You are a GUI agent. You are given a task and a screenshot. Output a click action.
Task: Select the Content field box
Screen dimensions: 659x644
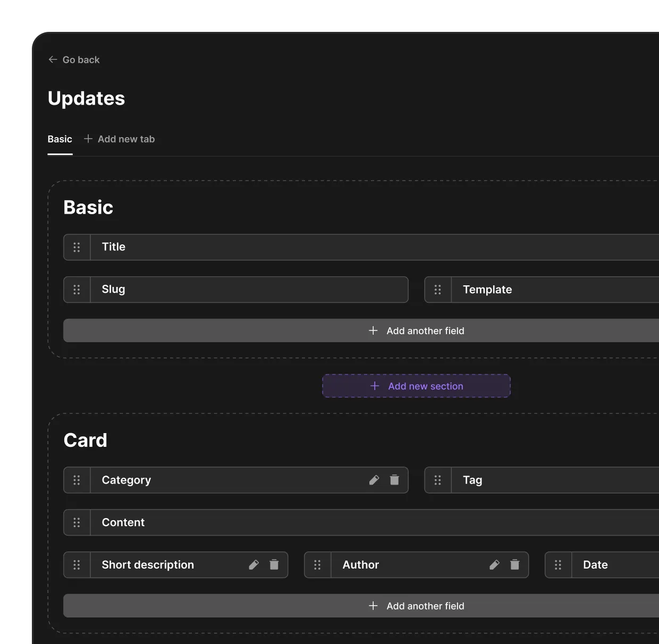point(361,522)
